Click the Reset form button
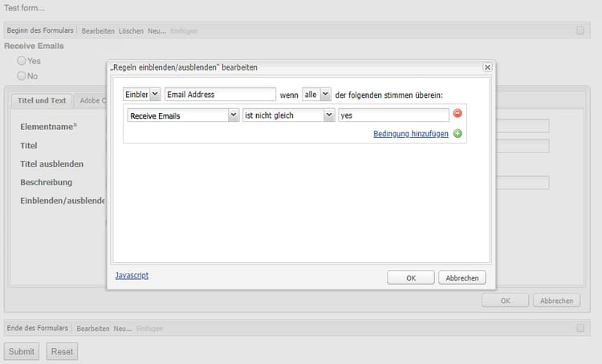Screen dimensions: 602x364 pyautogui.click(x=62, y=351)
